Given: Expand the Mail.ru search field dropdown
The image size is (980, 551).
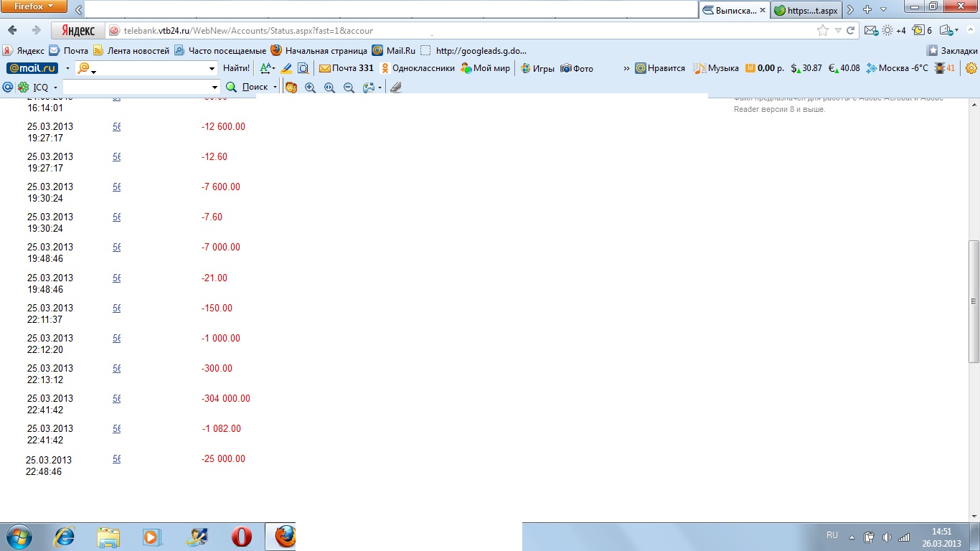Looking at the screenshot, I should tap(212, 69).
